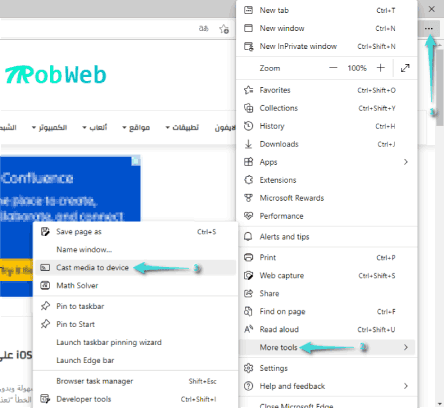Click the Save page as icon
This screenshot has width=446, height=408.
(45, 231)
